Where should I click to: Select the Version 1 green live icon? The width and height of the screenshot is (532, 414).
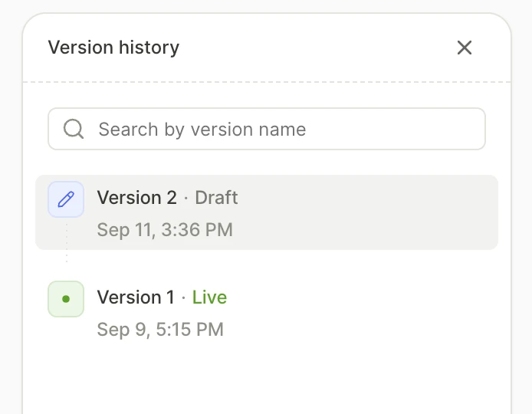66,299
